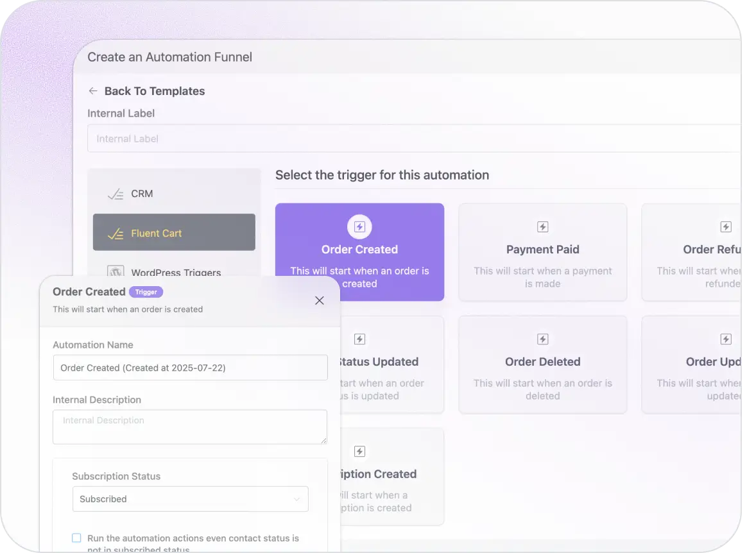Click the Order Created lightning icon
This screenshot has height=553, width=756.
[x=359, y=226]
